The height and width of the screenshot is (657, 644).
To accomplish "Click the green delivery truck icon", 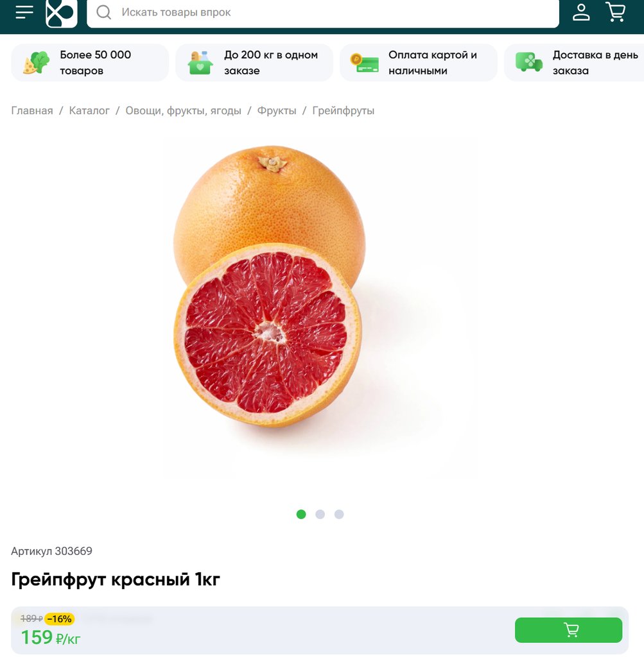I will [528, 62].
